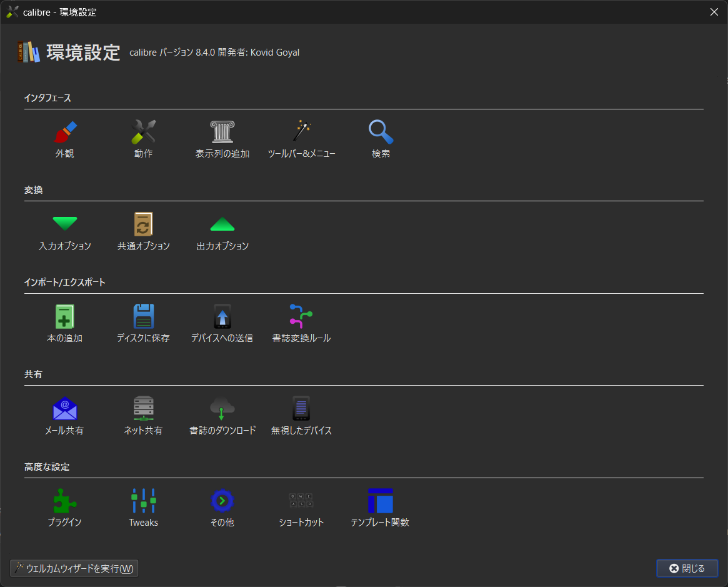
Task: Select the ディスクに保存 preferences icon
Action: point(143,321)
